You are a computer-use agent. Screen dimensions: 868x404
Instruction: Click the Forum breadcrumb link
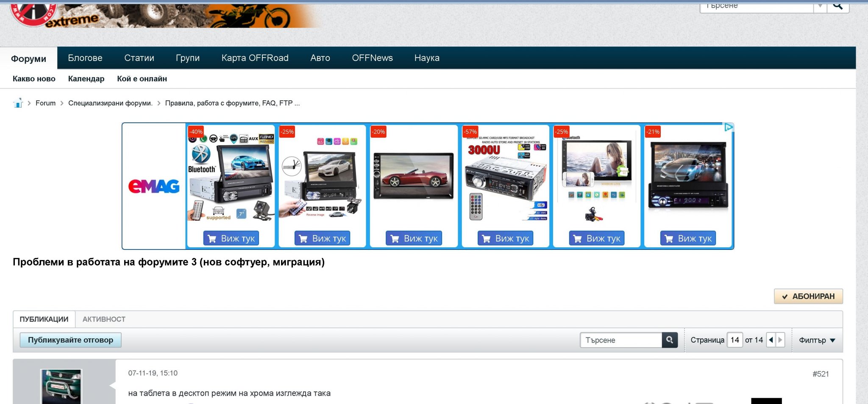pyautogui.click(x=45, y=103)
